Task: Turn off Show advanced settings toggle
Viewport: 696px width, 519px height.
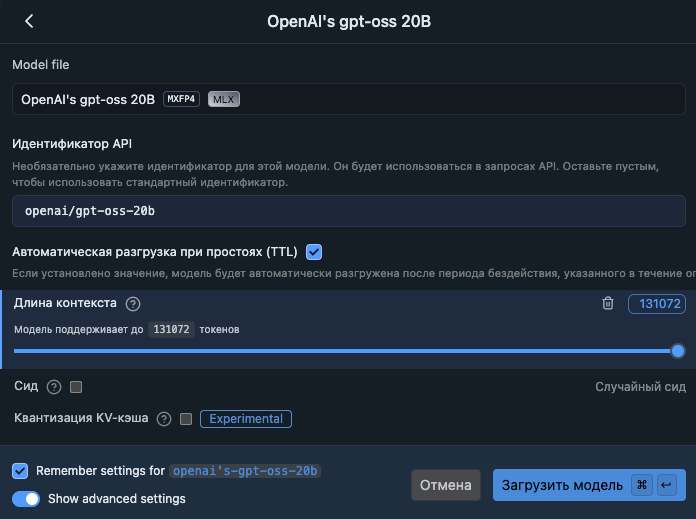Action: coord(26,499)
